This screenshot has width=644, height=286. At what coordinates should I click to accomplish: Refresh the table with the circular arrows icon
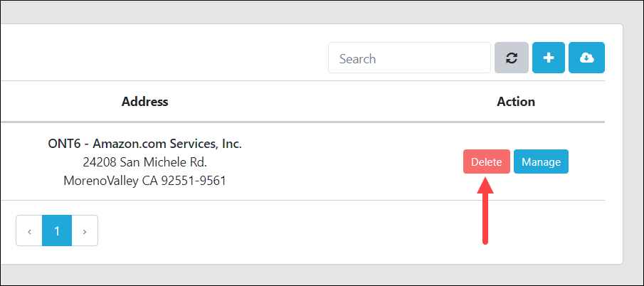pyautogui.click(x=512, y=58)
